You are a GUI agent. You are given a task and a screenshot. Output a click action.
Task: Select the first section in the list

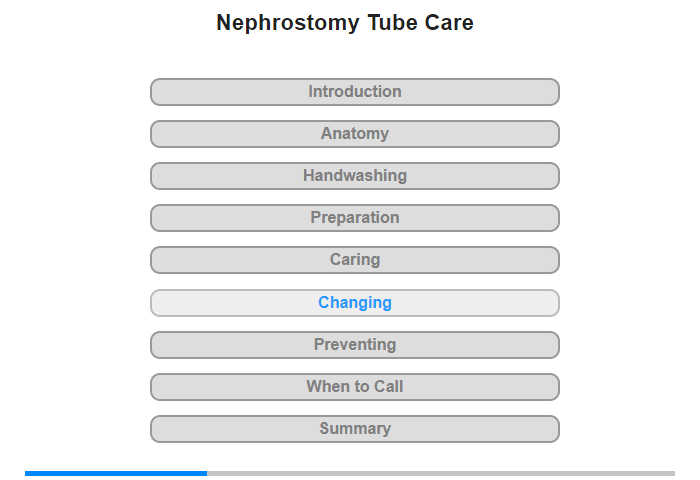coord(354,92)
